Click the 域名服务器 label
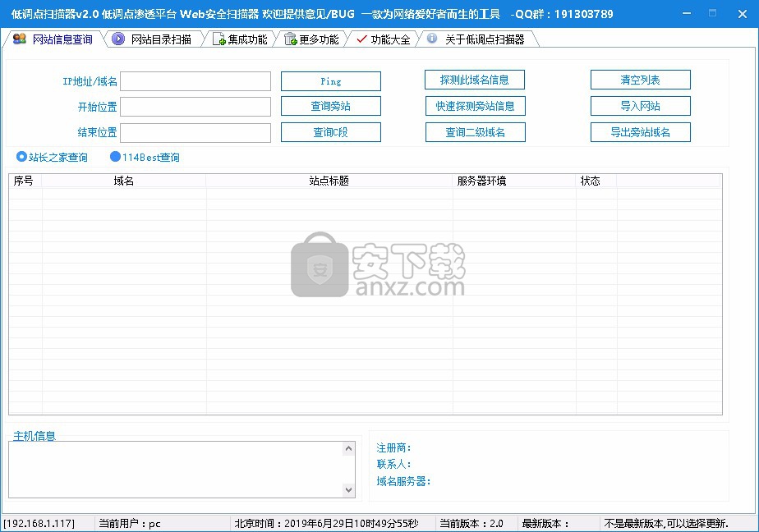The height and width of the screenshot is (532, 759). (x=403, y=481)
